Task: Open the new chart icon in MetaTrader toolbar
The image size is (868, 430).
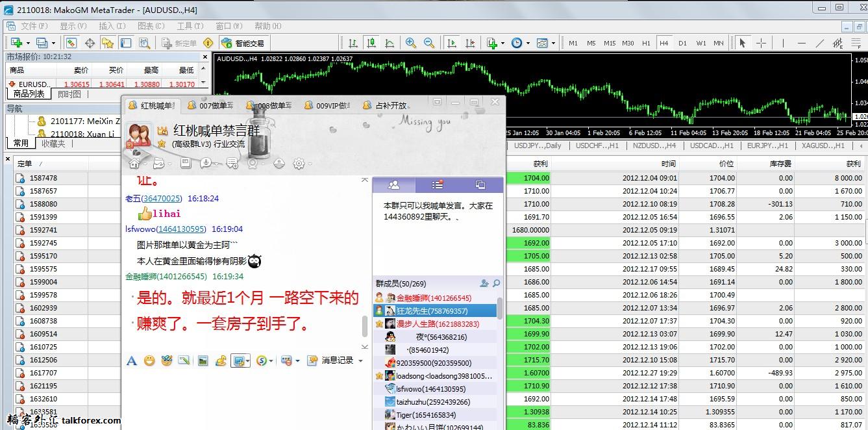Action: [17, 43]
